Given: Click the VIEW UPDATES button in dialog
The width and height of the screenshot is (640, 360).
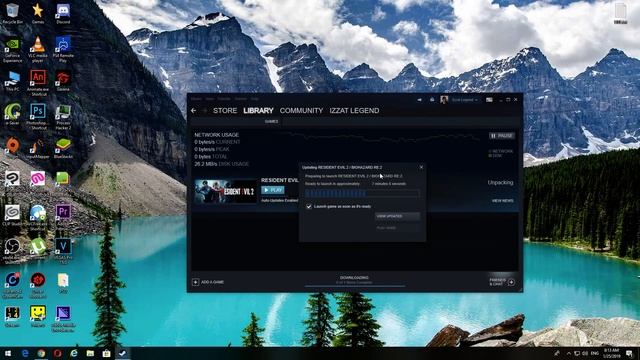Looking at the screenshot, I should 397,216.
